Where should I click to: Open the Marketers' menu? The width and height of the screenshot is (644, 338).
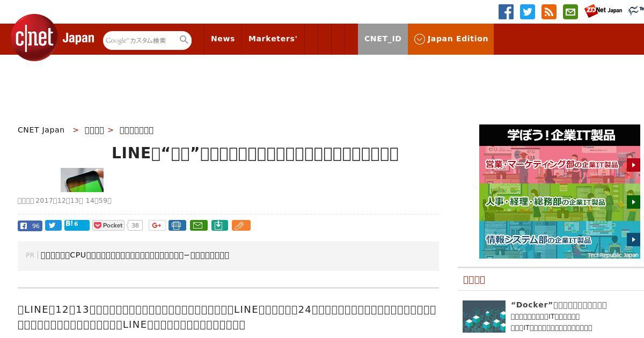(x=273, y=39)
